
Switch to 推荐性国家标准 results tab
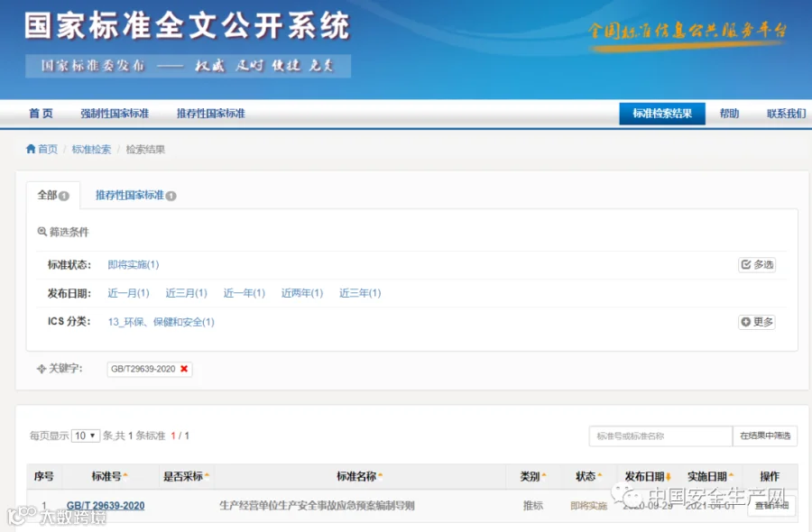pyautogui.click(x=135, y=195)
